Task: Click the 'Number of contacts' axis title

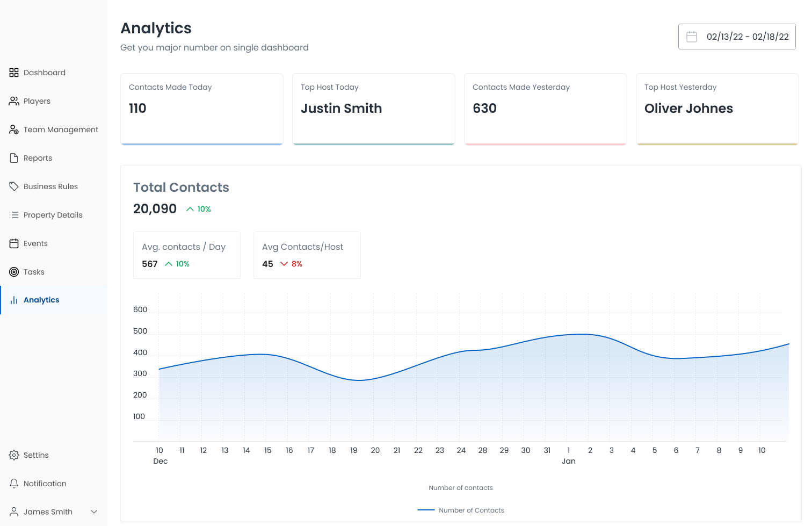Action: point(461,488)
